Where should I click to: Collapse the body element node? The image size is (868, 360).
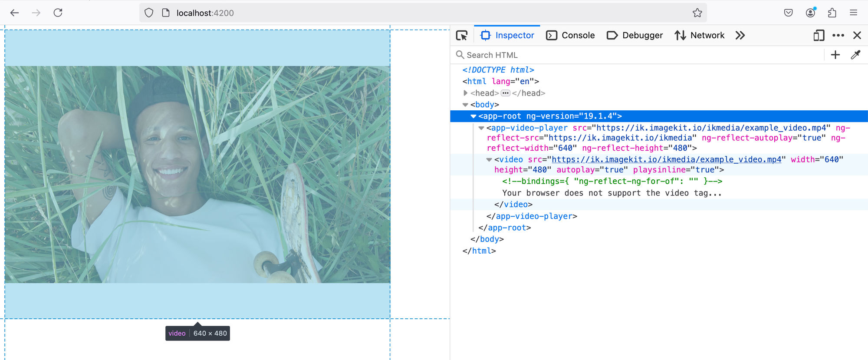point(465,105)
